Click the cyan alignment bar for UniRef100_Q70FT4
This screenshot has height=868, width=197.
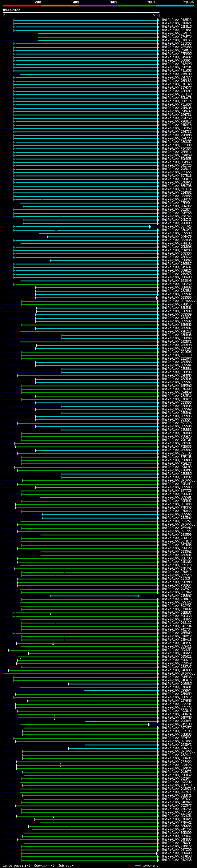98,33
